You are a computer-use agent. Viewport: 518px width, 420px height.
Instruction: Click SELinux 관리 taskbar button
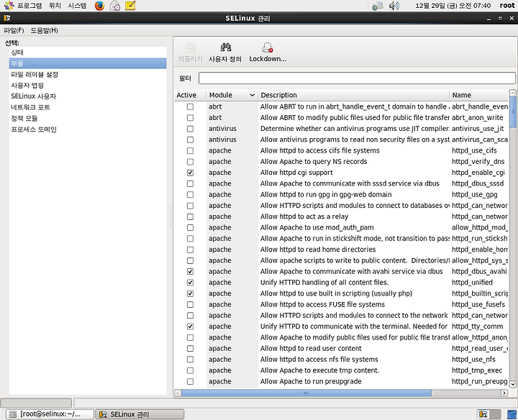(x=140, y=414)
